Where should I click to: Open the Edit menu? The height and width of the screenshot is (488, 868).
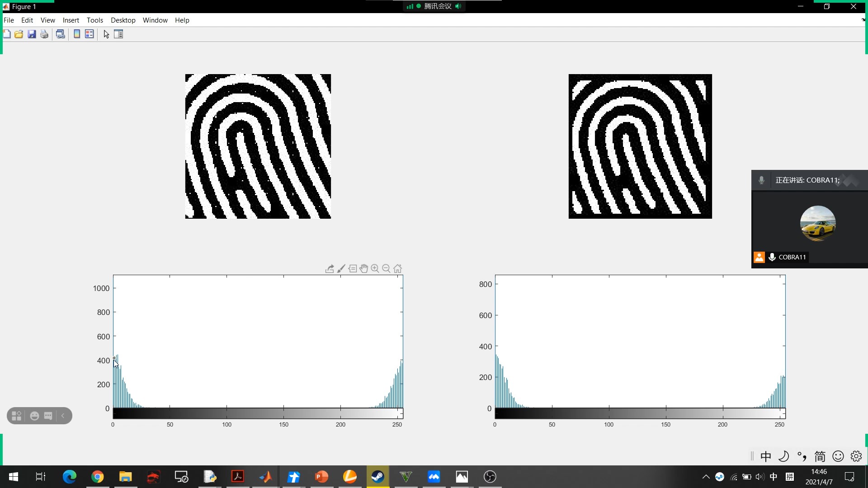click(27, 20)
